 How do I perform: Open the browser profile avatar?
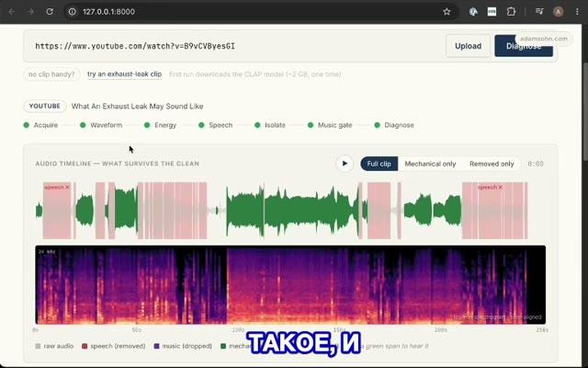pyautogui.click(x=559, y=12)
